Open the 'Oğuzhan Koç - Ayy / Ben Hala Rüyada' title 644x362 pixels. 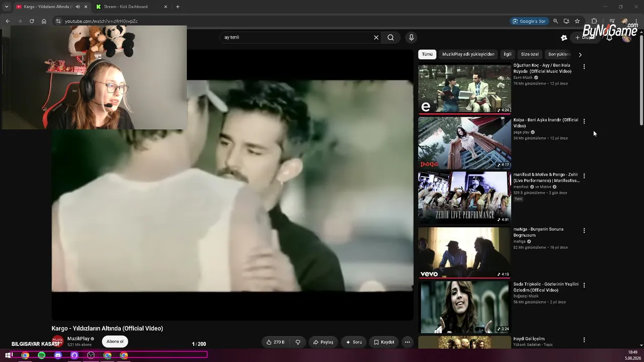click(x=543, y=68)
